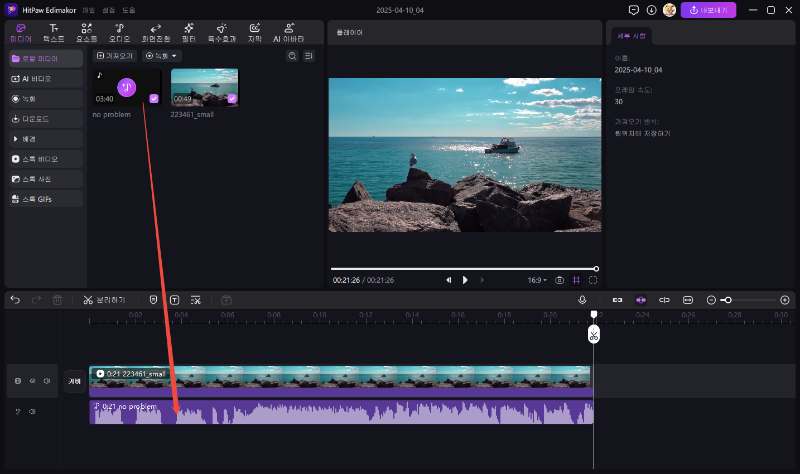Open the Media tab in top toolbar
The width and height of the screenshot is (800, 474).
pos(21,33)
